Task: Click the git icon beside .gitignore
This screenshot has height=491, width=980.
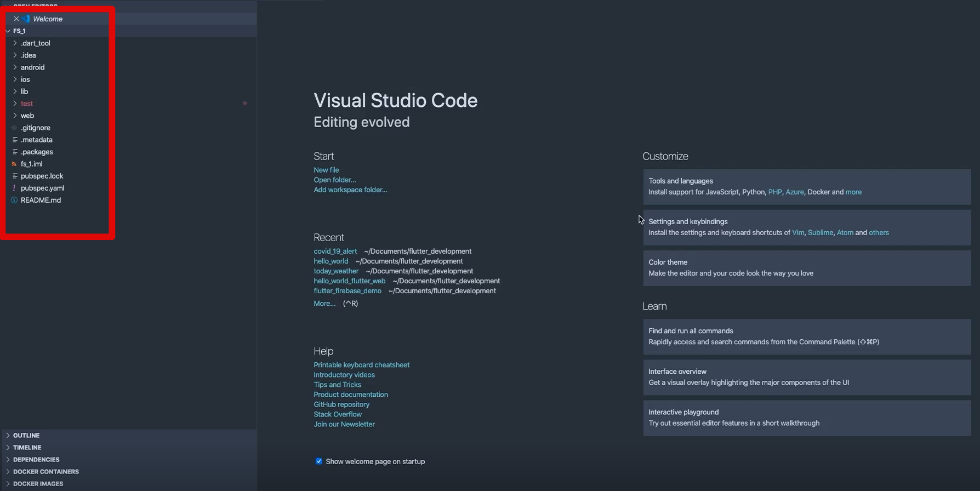Action: tap(14, 128)
